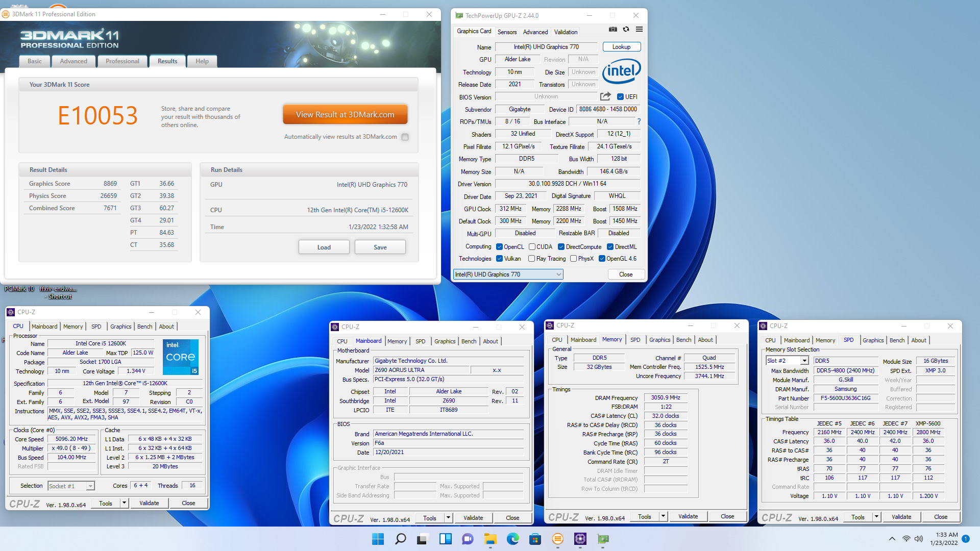Click the GPU Name field in GPU-Z

[x=546, y=47]
